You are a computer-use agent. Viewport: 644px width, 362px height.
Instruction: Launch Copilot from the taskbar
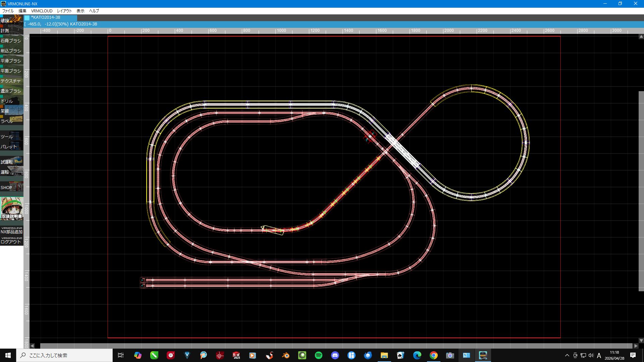(x=138, y=355)
